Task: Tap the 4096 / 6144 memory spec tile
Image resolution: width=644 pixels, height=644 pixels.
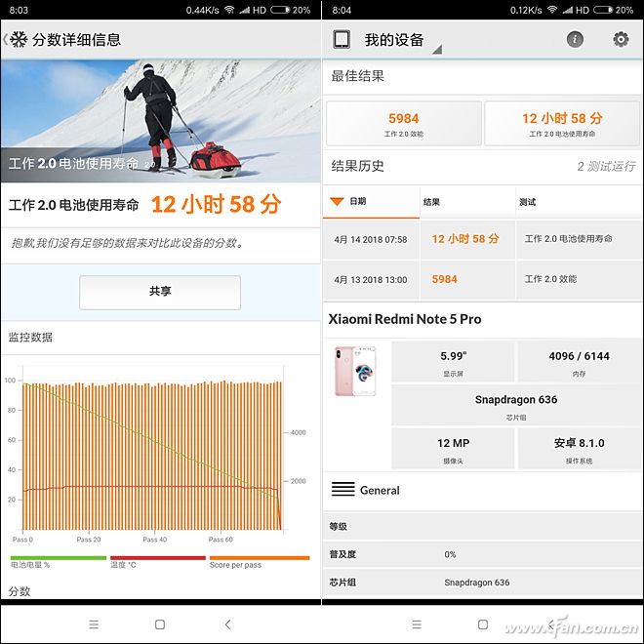Action: coord(579,362)
